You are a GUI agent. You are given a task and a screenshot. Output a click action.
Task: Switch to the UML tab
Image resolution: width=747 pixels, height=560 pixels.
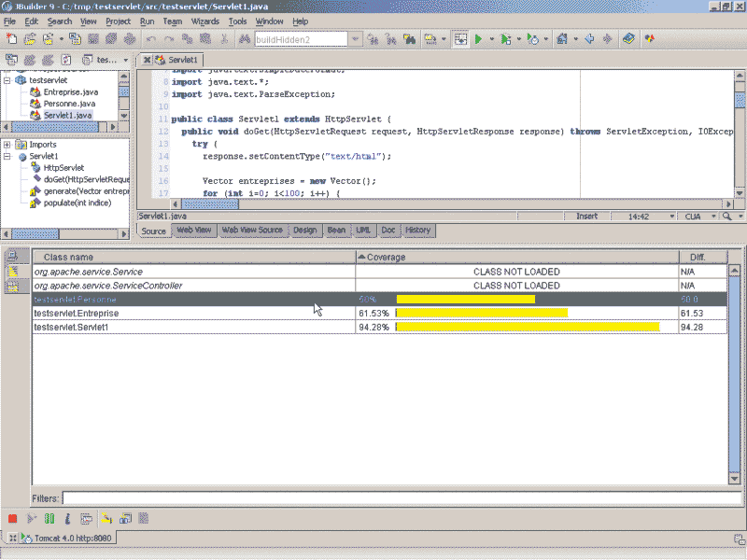[364, 230]
